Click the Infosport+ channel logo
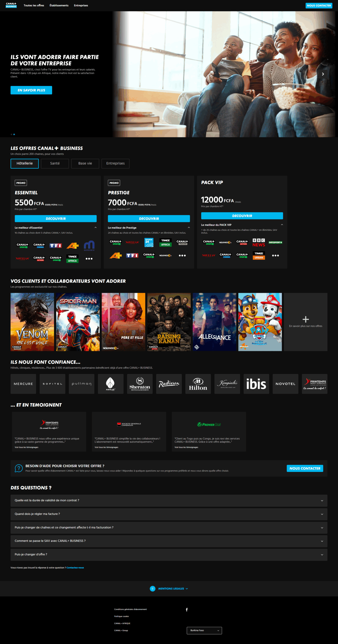This screenshot has height=644, width=338. pyautogui.click(x=275, y=243)
